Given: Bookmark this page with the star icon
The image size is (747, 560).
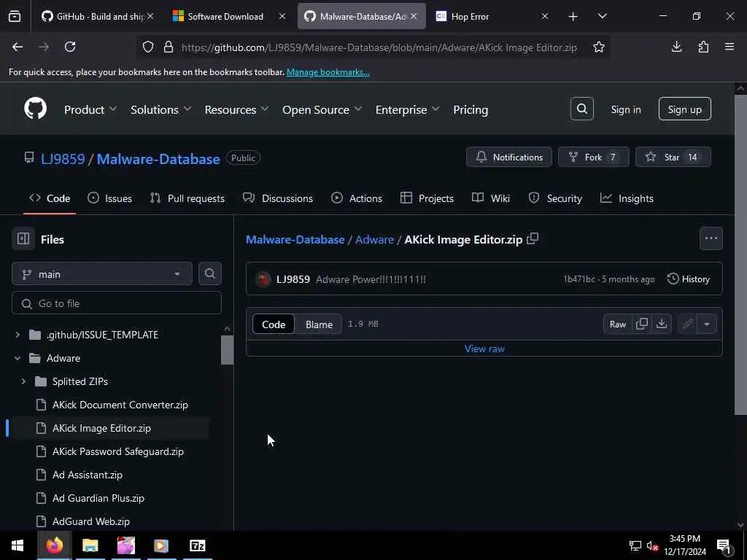Looking at the screenshot, I should coord(599,47).
